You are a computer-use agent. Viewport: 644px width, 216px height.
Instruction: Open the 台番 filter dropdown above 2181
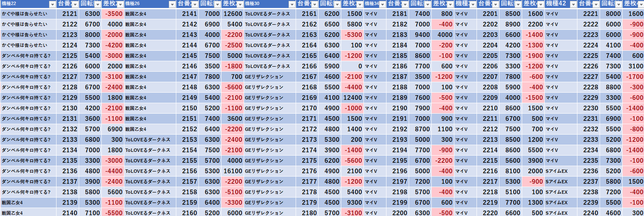(404, 4)
